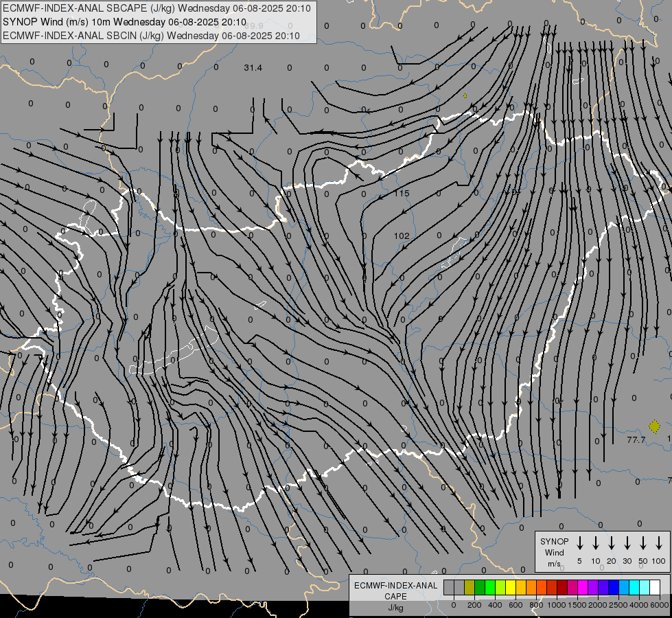Click the dark green CAPE legend swatch
This screenshot has width=672, height=618.
coord(480,587)
